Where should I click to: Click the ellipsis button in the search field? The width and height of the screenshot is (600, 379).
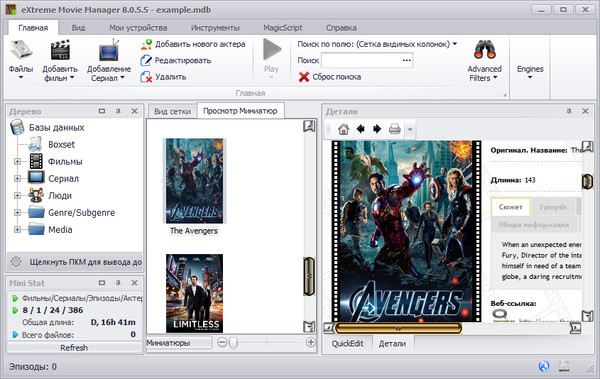click(x=407, y=60)
